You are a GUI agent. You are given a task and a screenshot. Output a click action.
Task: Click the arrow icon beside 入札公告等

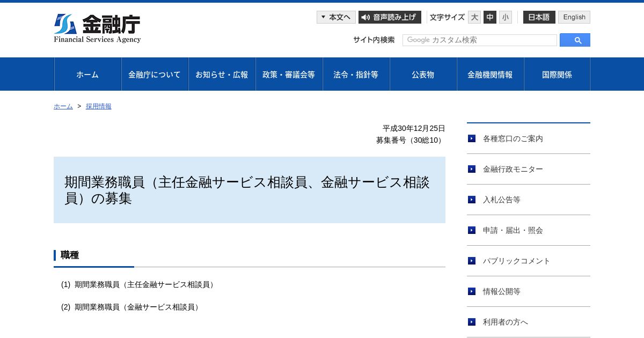472,200
